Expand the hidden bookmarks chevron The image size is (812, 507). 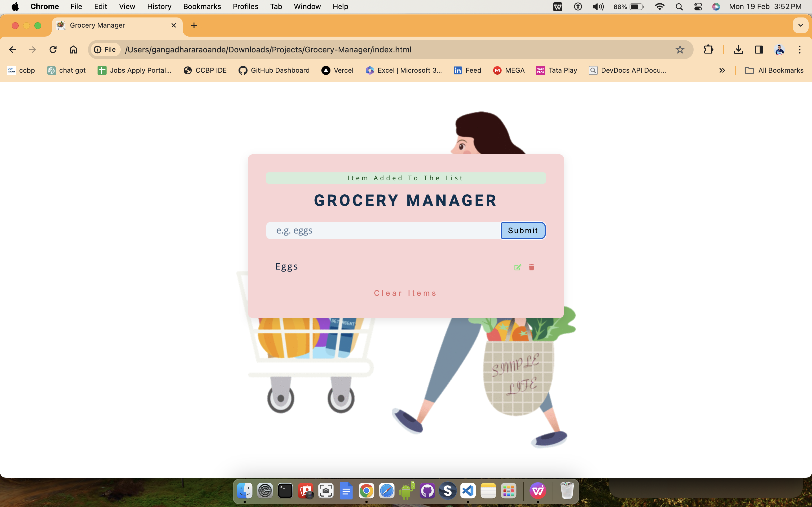point(722,70)
